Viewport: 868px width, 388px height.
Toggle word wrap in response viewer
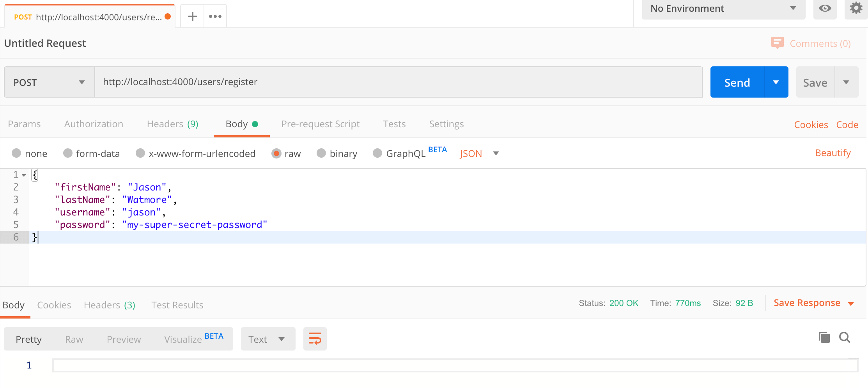(315, 339)
